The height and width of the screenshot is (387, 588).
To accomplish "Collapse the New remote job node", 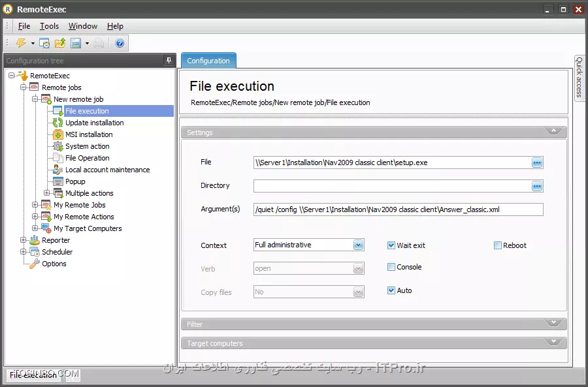I will (x=35, y=99).
